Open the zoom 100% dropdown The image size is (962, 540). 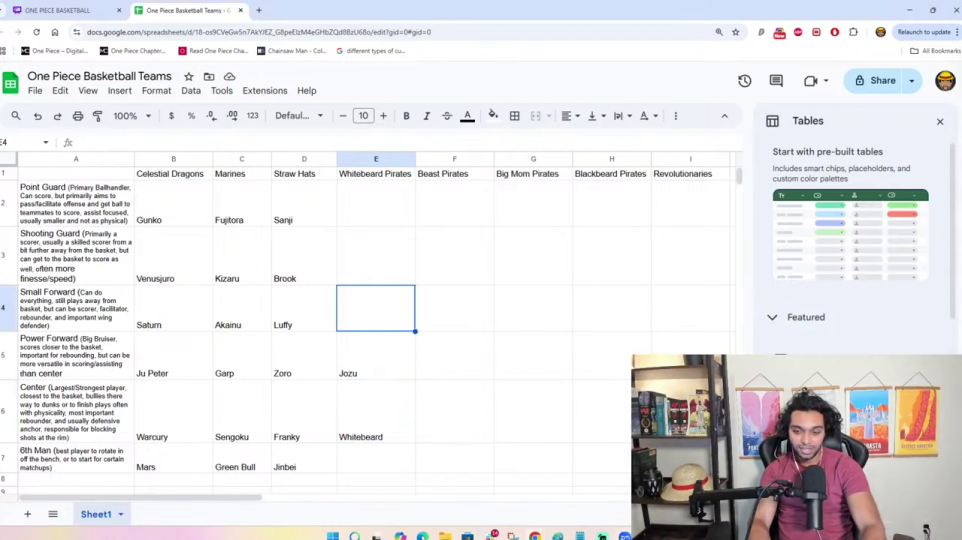[132, 116]
